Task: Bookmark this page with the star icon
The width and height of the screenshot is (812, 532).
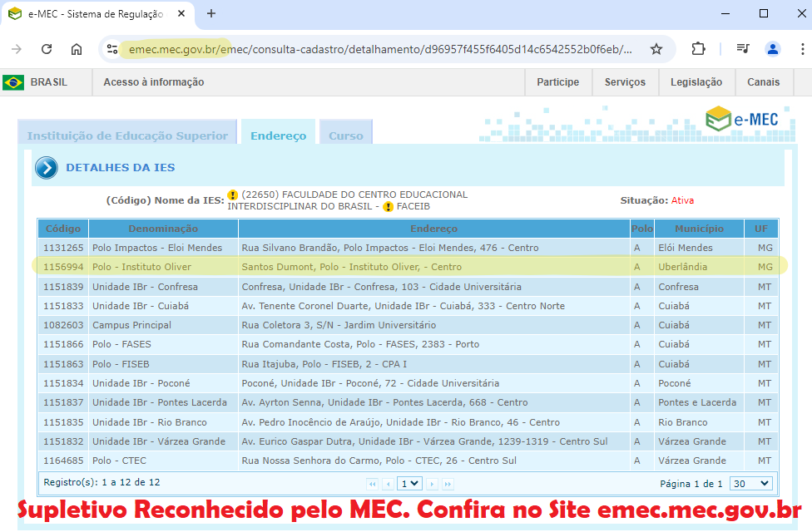Action: pos(656,49)
